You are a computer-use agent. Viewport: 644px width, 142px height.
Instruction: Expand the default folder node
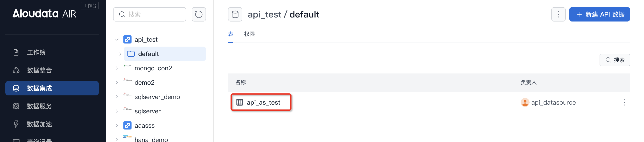click(120, 54)
